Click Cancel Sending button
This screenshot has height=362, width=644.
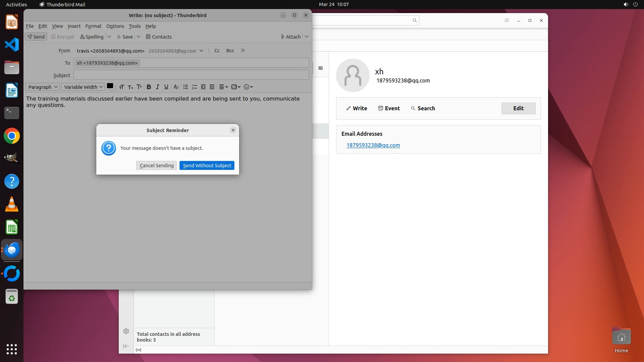click(x=156, y=166)
